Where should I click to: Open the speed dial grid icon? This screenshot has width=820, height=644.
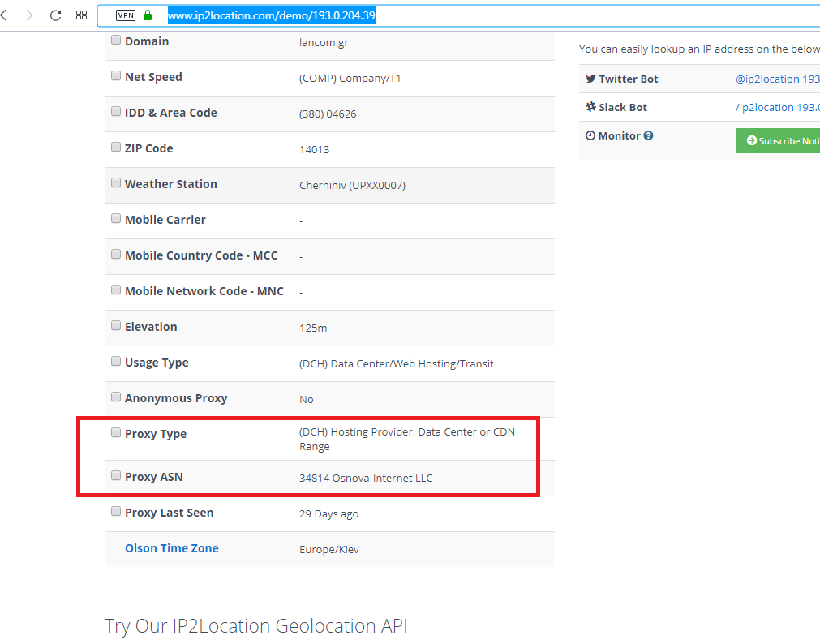click(x=81, y=15)
